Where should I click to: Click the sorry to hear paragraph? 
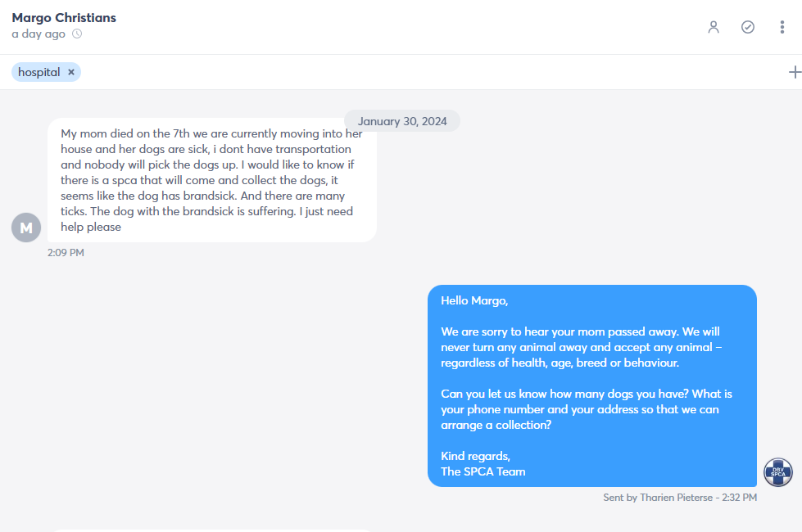(581, 347)
